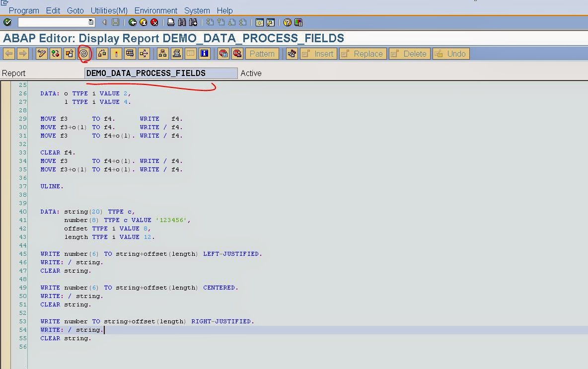The image size is (588, 369).
Task: Click the red Cancel icon
Action: 154,22
